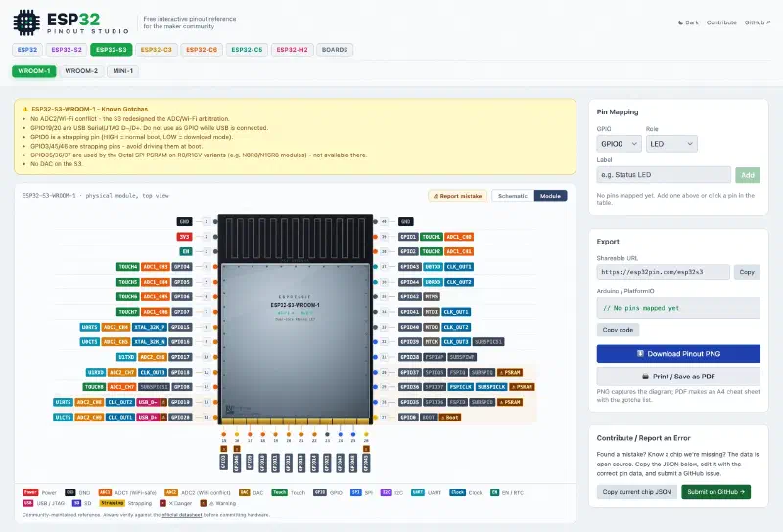
Task: Click the GPIO0 badge on pin 27
Action: 408,417
